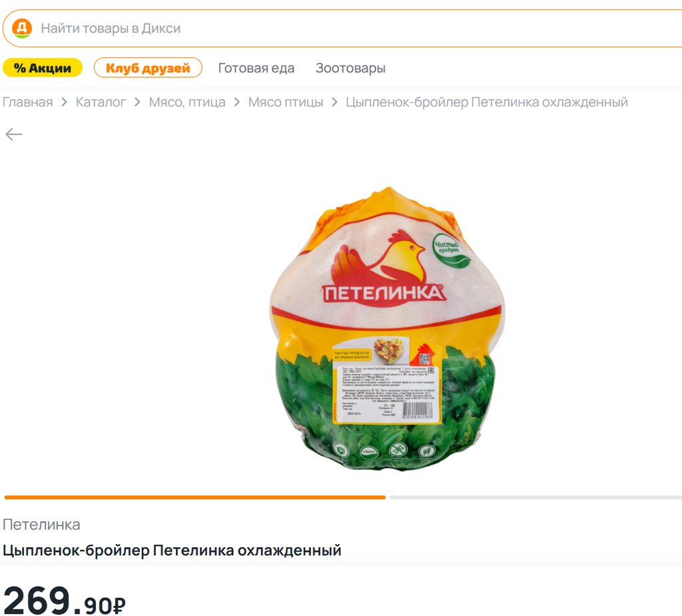Click the Петелинка chicken product image
Image resolution: width=682 pixels, height=616 pixels.
[x=387, y=328]
